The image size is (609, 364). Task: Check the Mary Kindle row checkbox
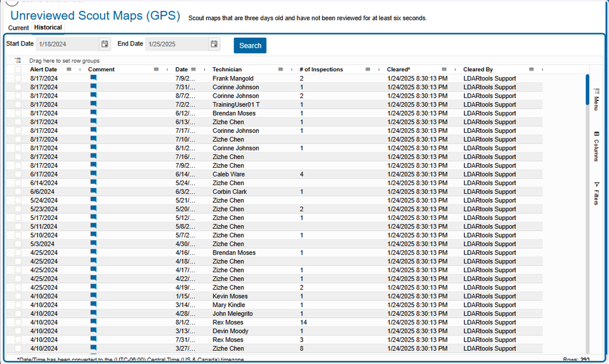18,305
